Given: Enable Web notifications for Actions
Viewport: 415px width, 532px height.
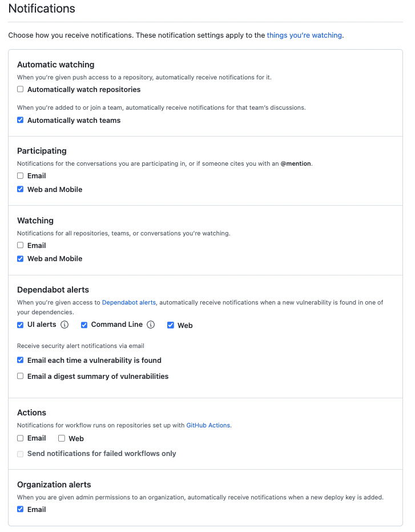Looking at the screenshot, I should click(x=61, y=438).
